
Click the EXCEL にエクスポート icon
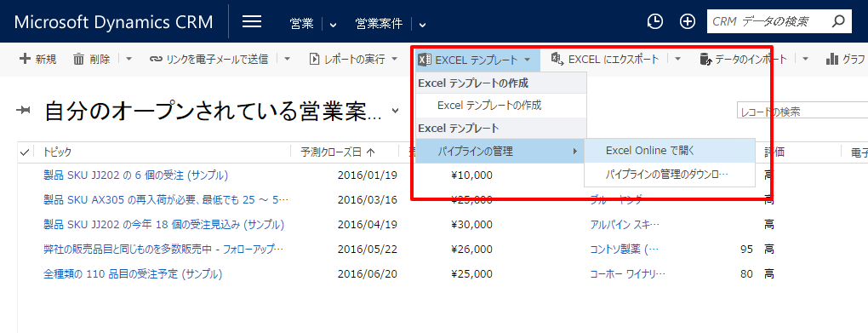click(557, 59)
